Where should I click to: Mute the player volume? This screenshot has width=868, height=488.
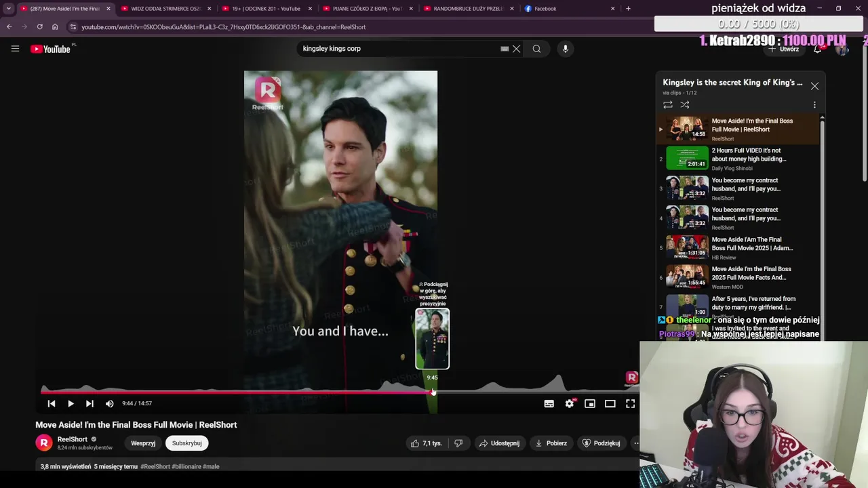[x=110, y=403]
